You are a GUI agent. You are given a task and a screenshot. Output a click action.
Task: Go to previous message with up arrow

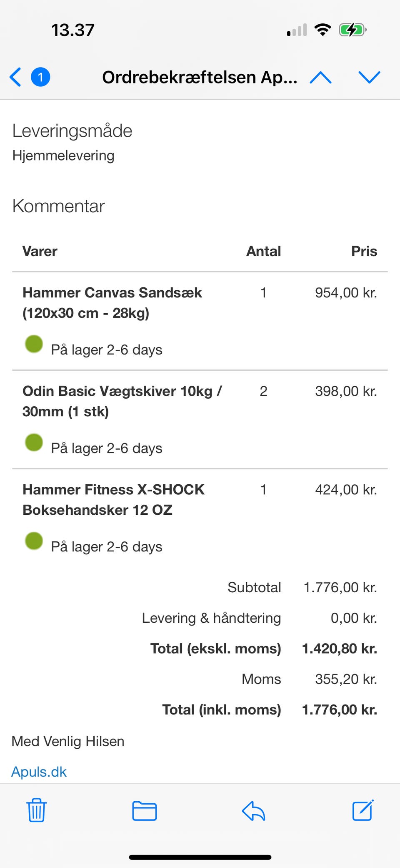320,77
